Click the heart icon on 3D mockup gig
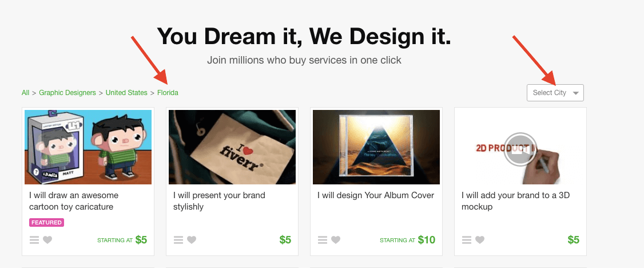The image size is (644, 268). [x=480, y=240]
